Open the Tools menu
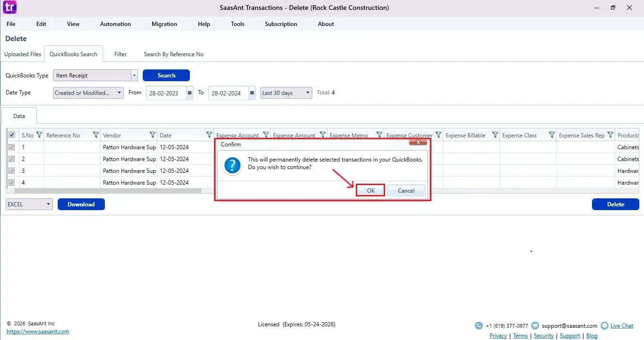 [x=238, y=24]
